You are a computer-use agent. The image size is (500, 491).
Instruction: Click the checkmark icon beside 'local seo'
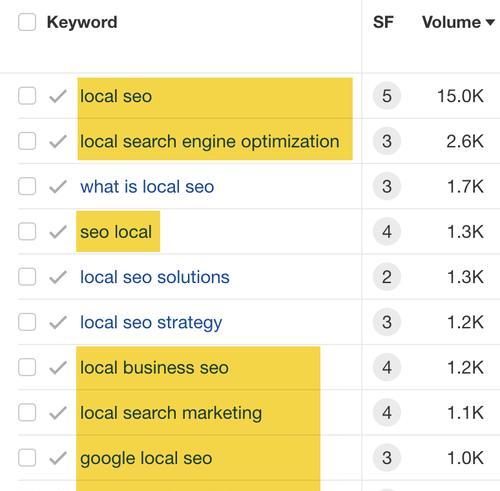coord(58,96)
